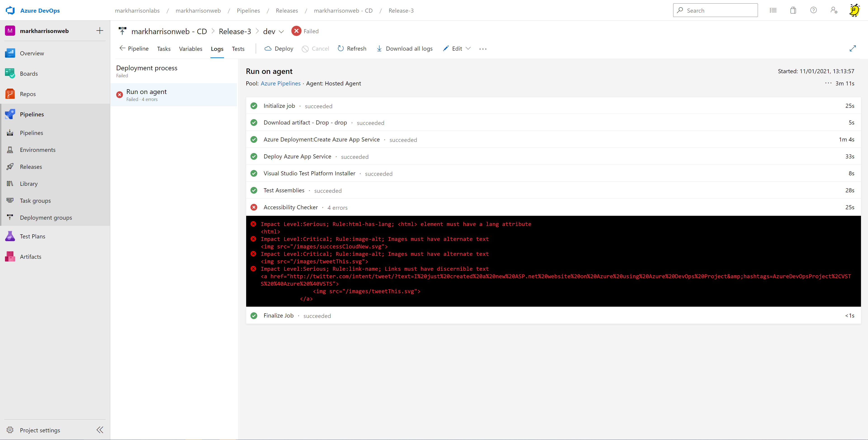Open the Accessibility Checker task log
Image resolution: width=868 pixels, height=440 pixels.
pos(290,207)
